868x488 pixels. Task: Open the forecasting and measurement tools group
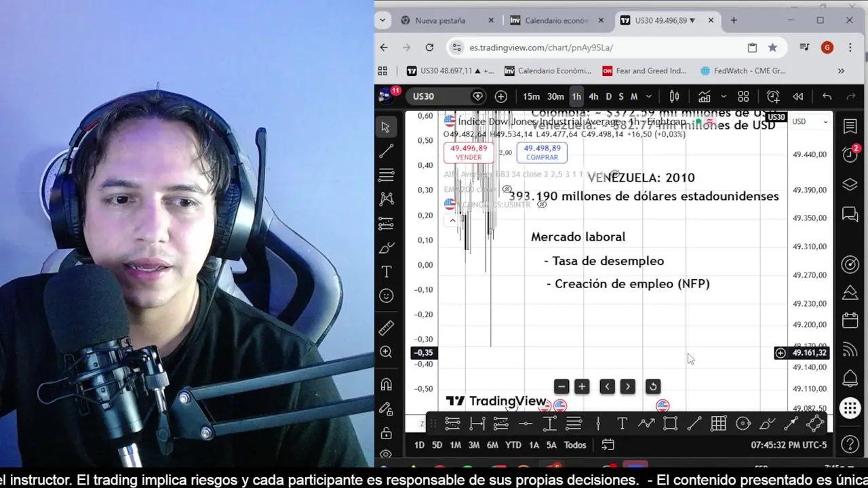click(386, 223)
